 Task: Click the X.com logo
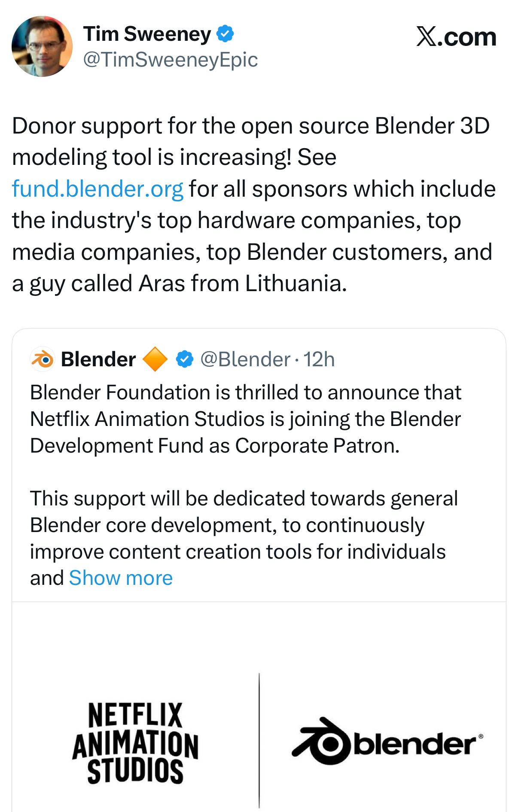[456, 37]
